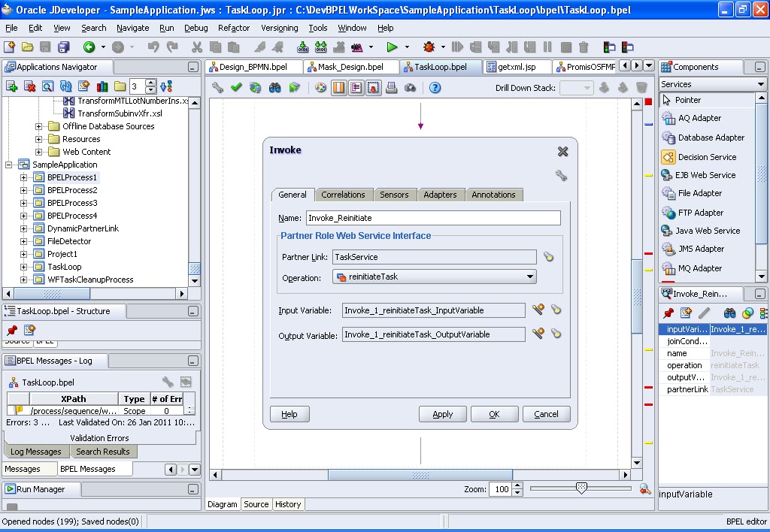Expand the TaskLoop project node
The width and height of the screenshot is (770, 532).
point(25,266)
